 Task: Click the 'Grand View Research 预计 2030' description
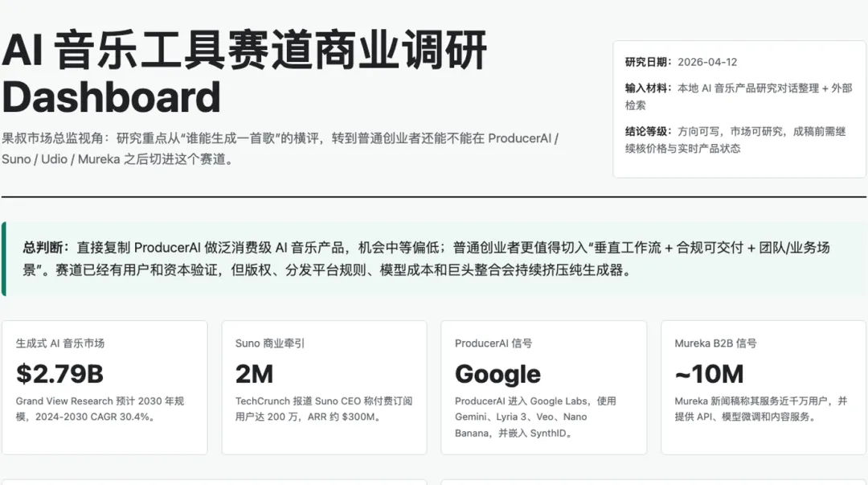pos(100,409)
